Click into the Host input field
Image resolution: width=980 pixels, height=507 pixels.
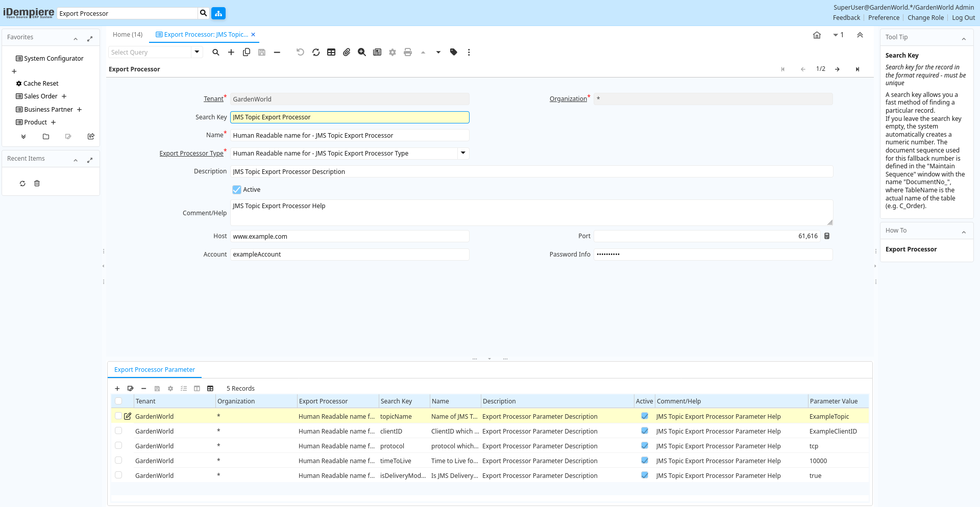point(350,236)
